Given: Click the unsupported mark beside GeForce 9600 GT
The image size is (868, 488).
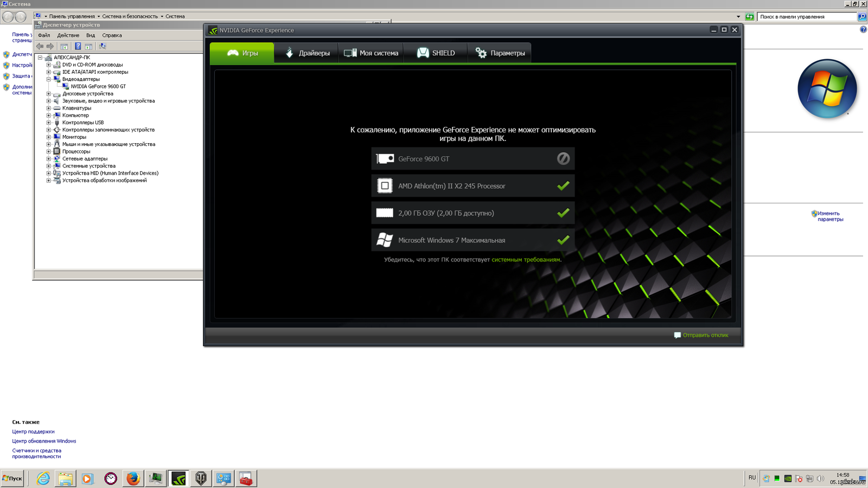Looking at the screenshot, I should point(563,158).
